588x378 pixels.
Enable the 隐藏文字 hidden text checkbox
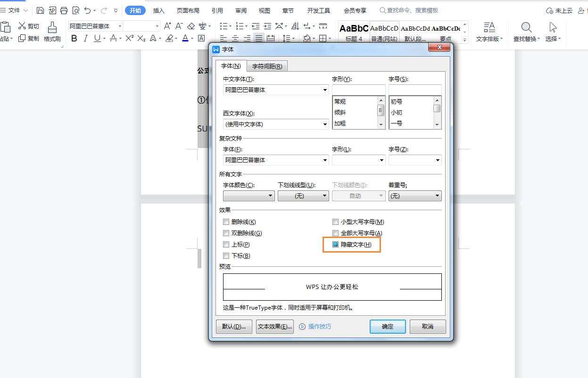[335, 244]
